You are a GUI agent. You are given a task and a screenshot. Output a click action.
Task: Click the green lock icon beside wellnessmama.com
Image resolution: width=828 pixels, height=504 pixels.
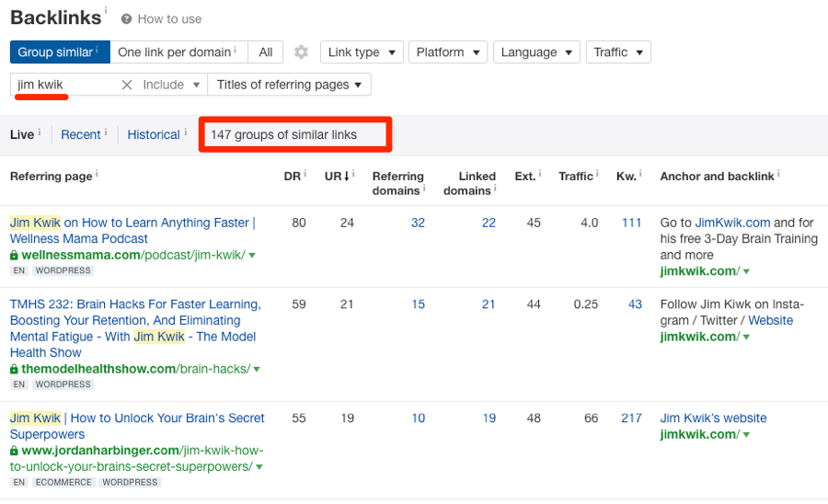click(x=14, y=255)
